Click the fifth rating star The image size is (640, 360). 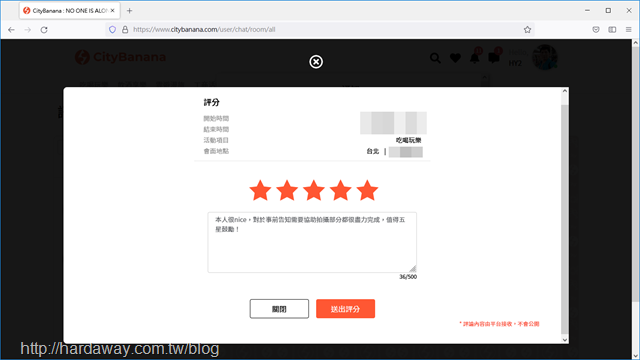(x=367, y=190)
